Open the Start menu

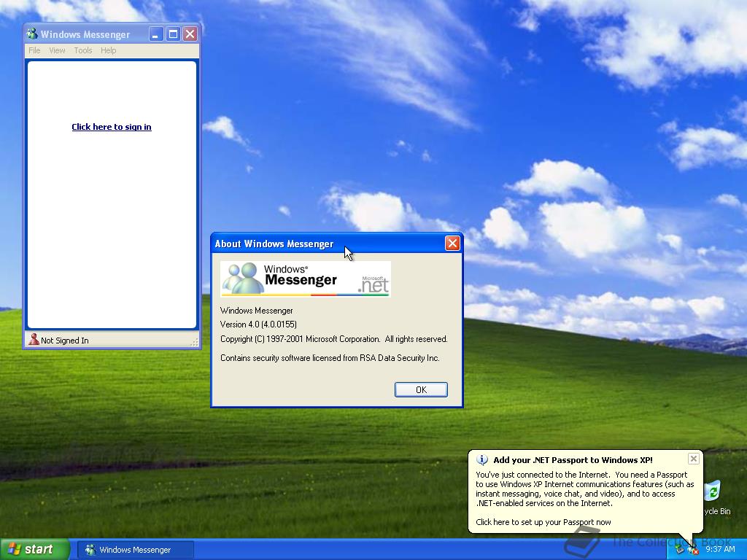pos(35,549)
